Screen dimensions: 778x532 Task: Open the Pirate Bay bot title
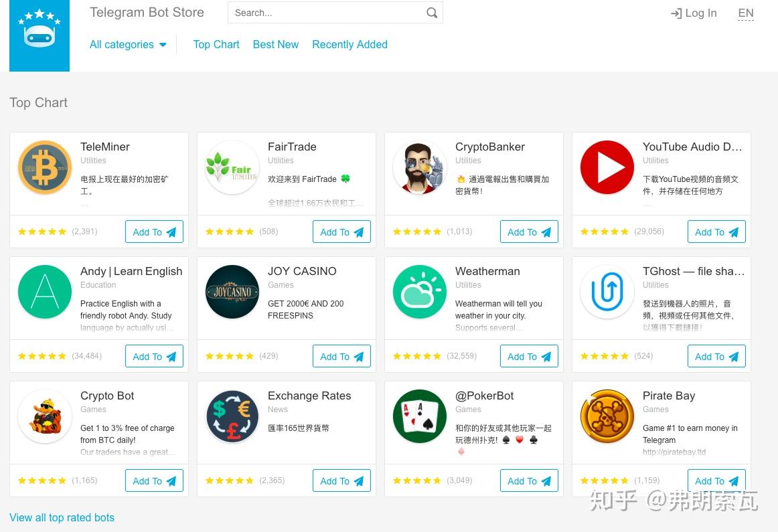(x=669, y=395)
